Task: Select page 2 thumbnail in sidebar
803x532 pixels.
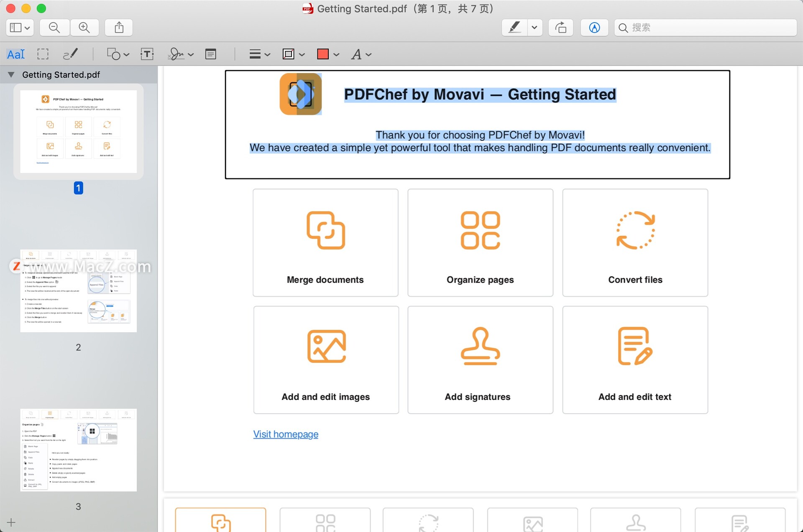Action: [79, 291]
